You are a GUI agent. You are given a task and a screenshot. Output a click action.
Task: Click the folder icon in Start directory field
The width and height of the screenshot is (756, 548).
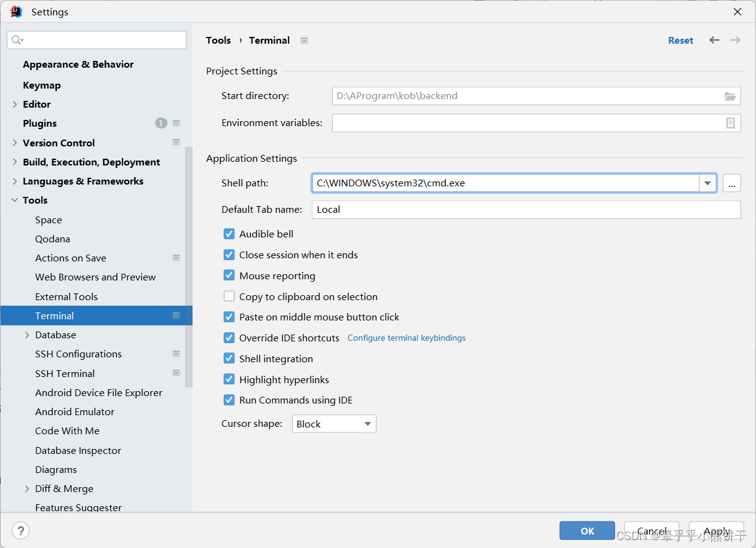coord(730,97)
